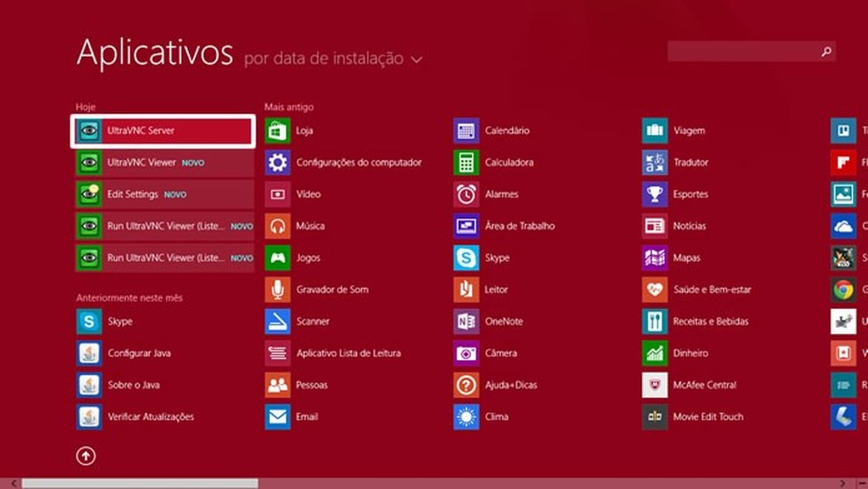Click the 'Aplicativos' title
The height and width of the screenshot is (489, 868).
tap(155, 54)
